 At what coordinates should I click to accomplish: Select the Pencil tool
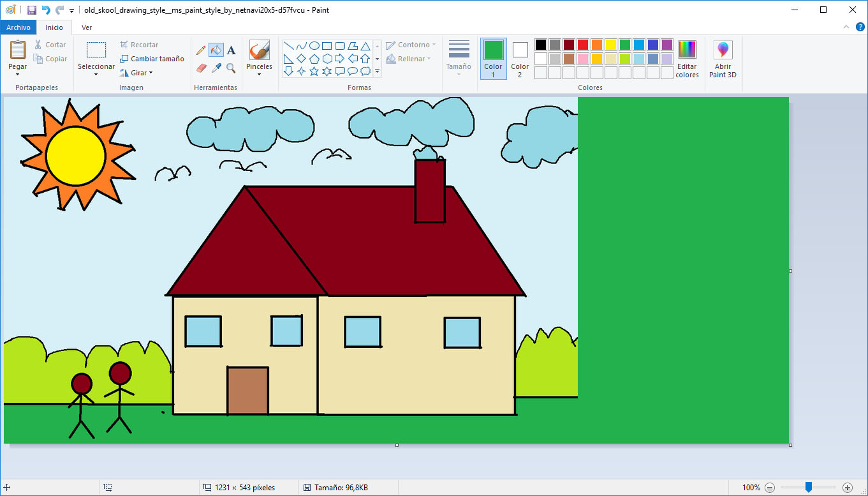coord(201,50)
